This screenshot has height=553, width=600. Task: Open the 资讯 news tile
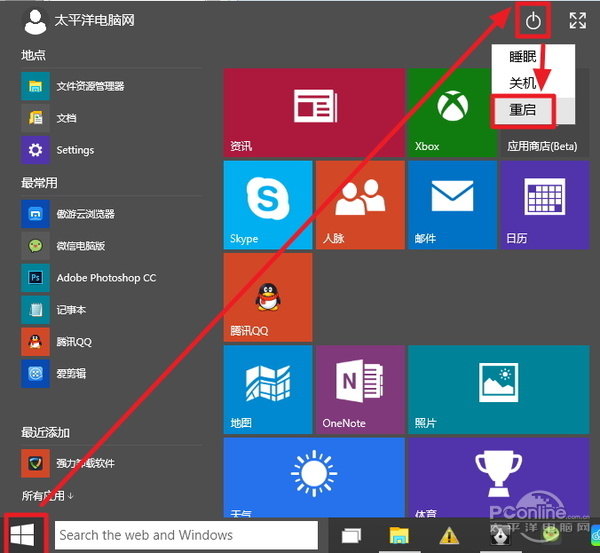[313, 113]
